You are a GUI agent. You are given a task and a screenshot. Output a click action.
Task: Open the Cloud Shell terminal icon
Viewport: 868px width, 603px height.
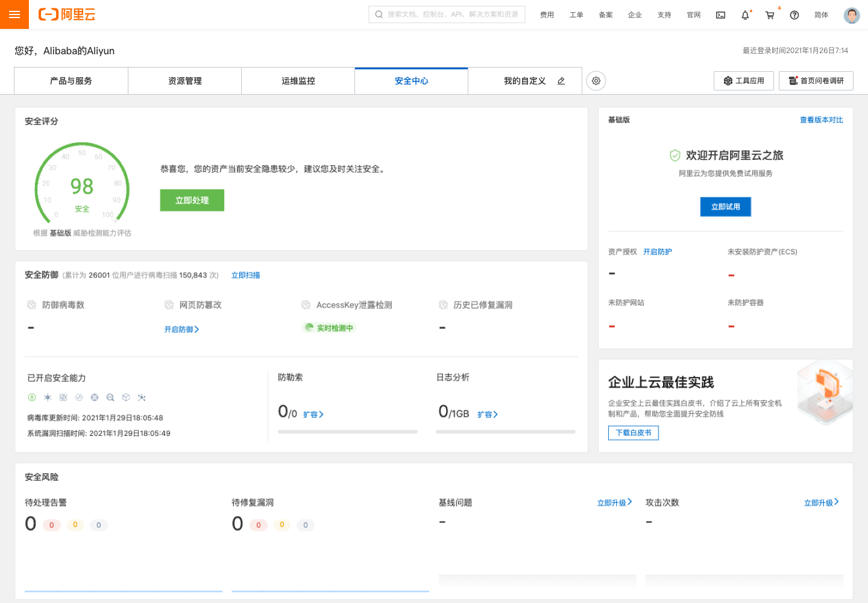click(720, 15)
